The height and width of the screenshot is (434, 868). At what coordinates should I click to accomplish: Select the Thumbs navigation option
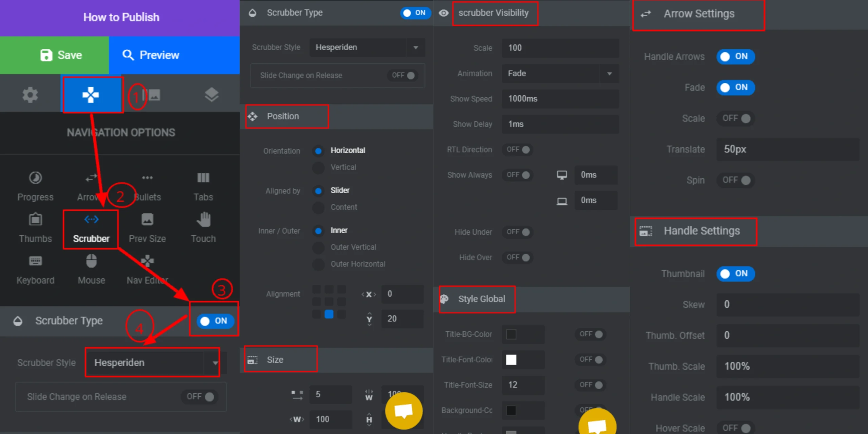pyautogui.click(x=35, y=228)
